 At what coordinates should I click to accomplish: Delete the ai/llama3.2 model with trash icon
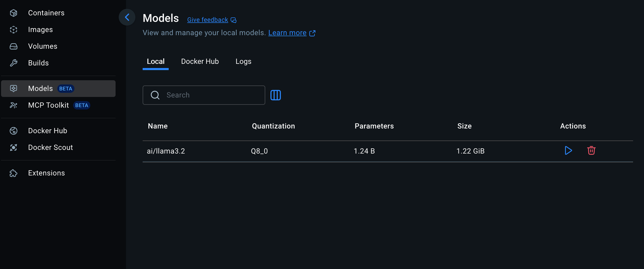pyautogui.click(x=591, y=151)
